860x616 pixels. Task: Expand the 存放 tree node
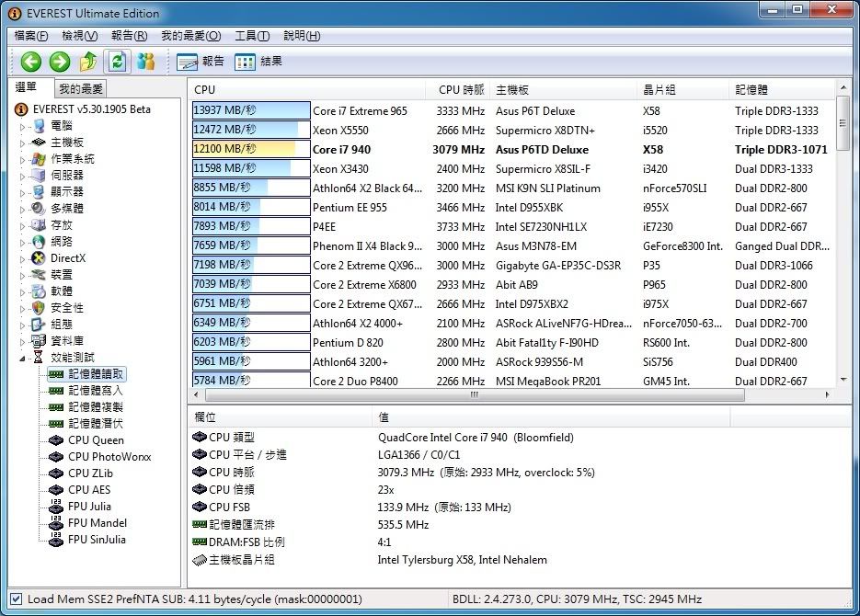(x=22, y=225)
